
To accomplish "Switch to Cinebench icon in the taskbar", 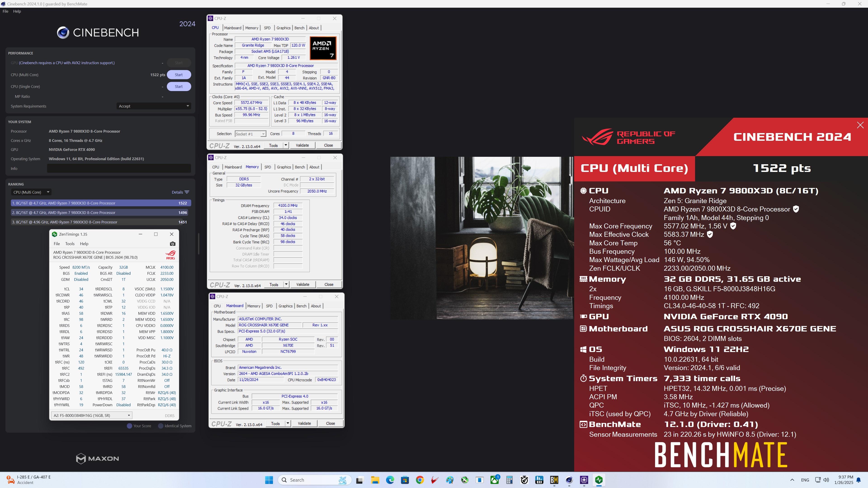I will [569, 480].
